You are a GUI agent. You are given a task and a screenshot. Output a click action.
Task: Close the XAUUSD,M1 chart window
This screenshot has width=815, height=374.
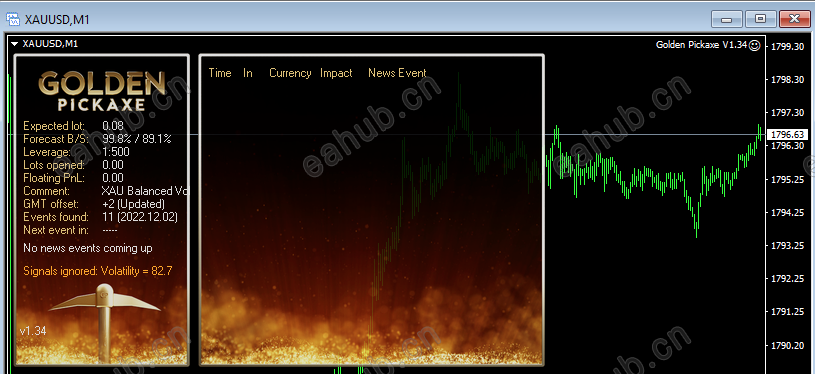[x=794, y=19]
